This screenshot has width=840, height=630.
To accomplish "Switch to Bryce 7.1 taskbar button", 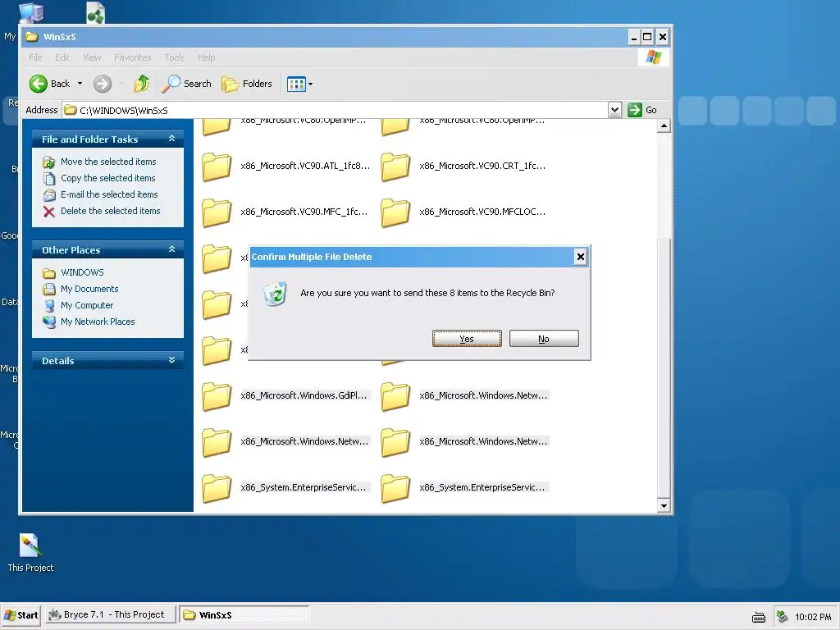I will (x=110, y=614).
